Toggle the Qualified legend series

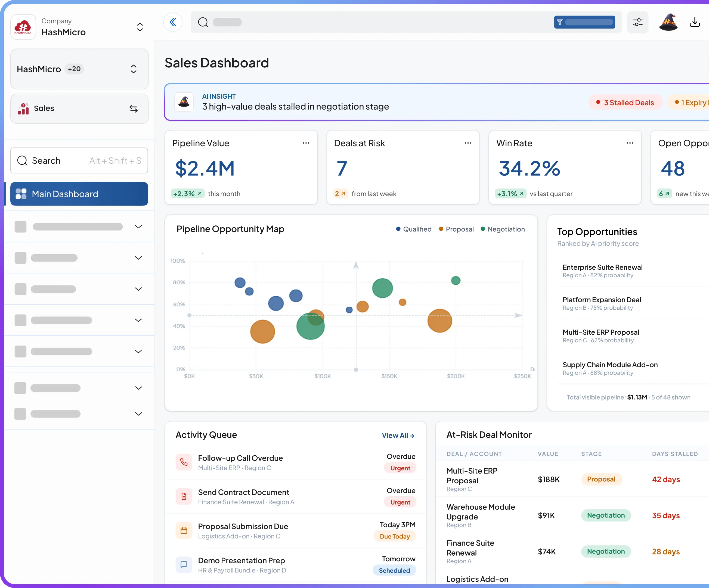pyautogui.click(x=414, y=229)
